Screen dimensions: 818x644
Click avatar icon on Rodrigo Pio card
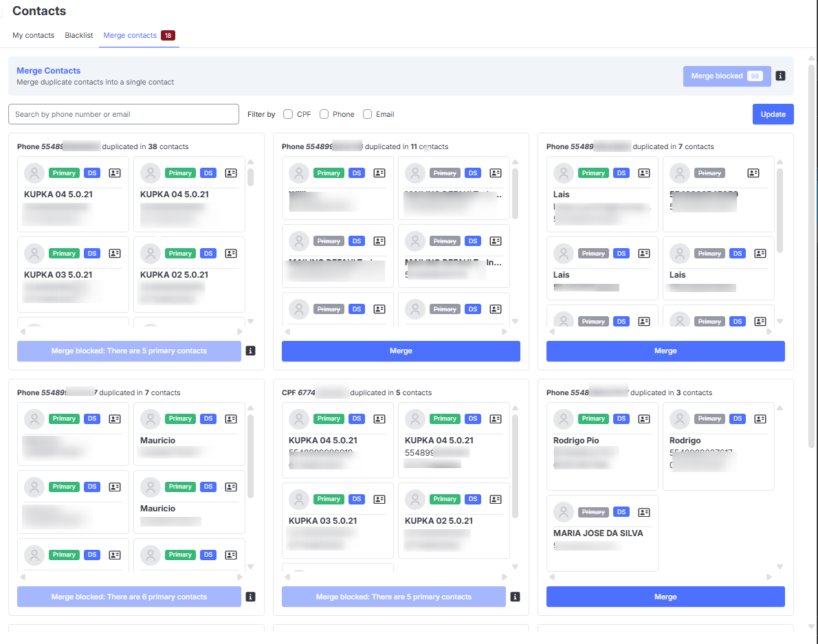[564, 419]
